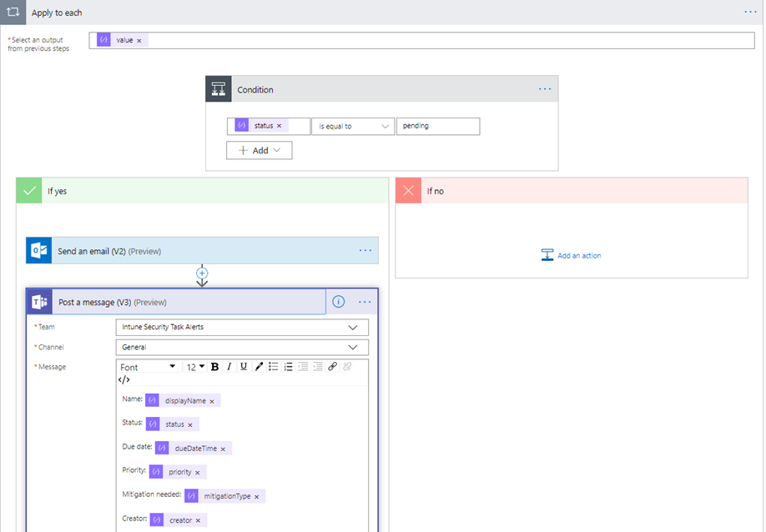
Task: Open the 'is equal to' operator dropdown
Action: [351, 126]
